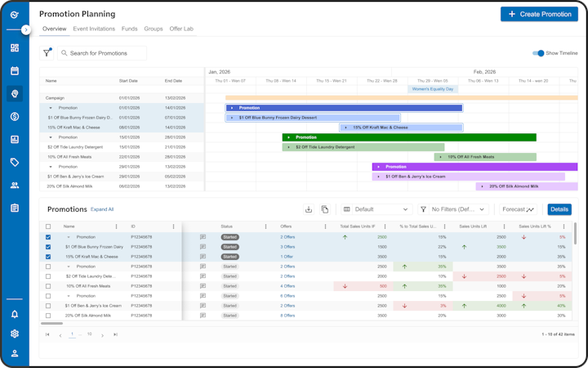588x368 pixels.
Task: Check the 10% Off All Fresh Meats checkbox
Action: 48,286
